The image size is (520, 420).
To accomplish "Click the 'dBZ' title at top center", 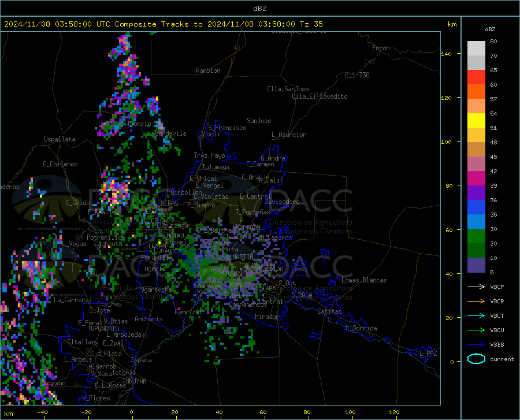I will [x=259, y=9].
